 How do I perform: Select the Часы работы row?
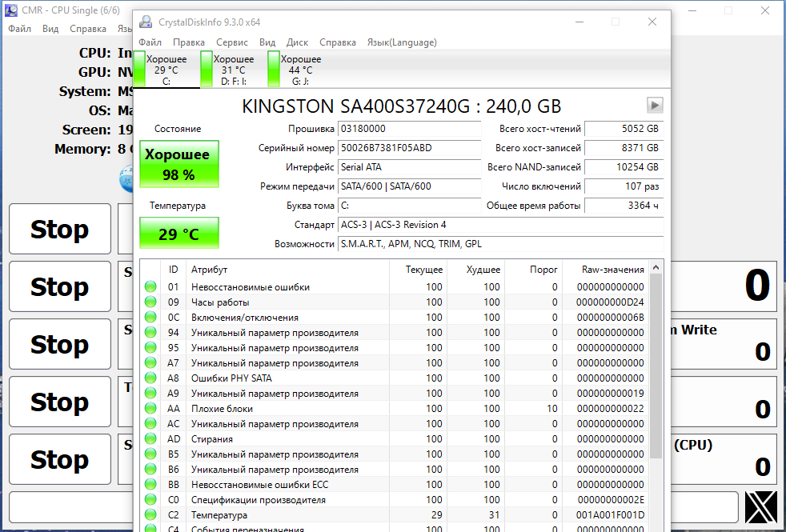[x=394, y=302]
